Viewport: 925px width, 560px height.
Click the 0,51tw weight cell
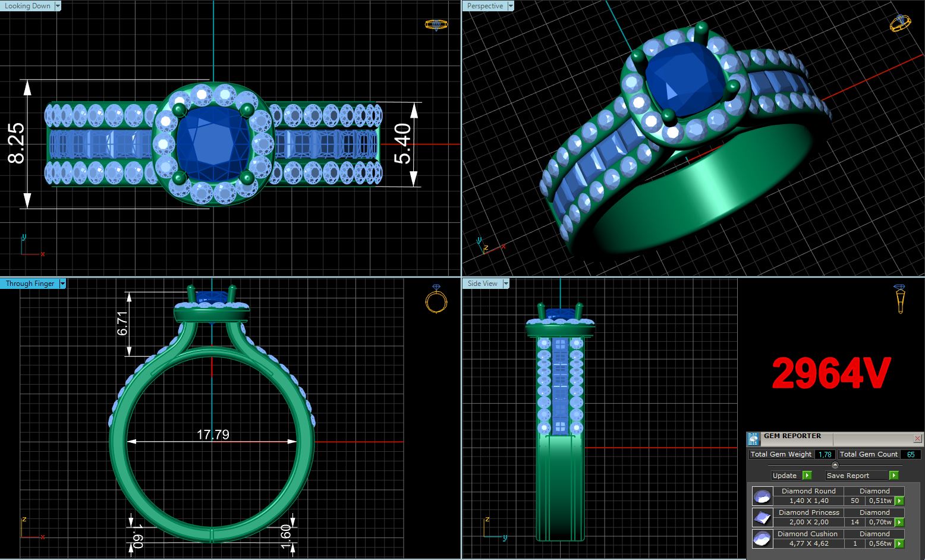[880, 501]
